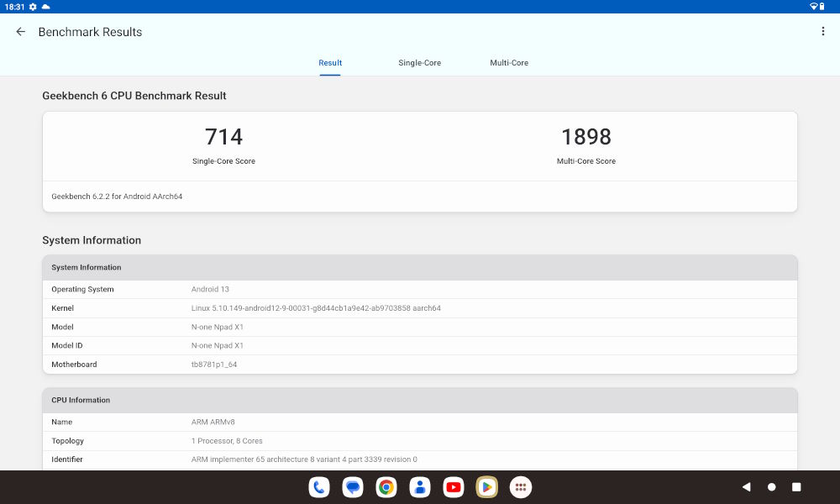Click the Operating System row label
The width and height of the screenshot is (840, 504).
pos(82,289)
